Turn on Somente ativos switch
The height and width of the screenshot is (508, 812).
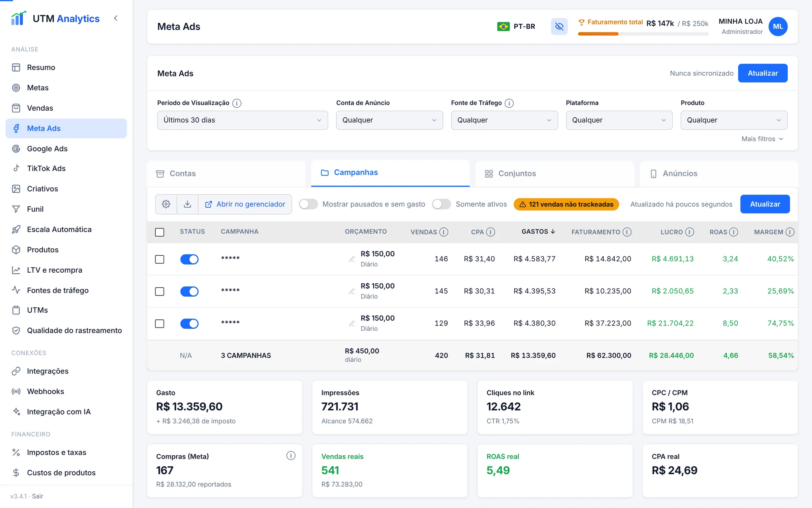[441, 204]
